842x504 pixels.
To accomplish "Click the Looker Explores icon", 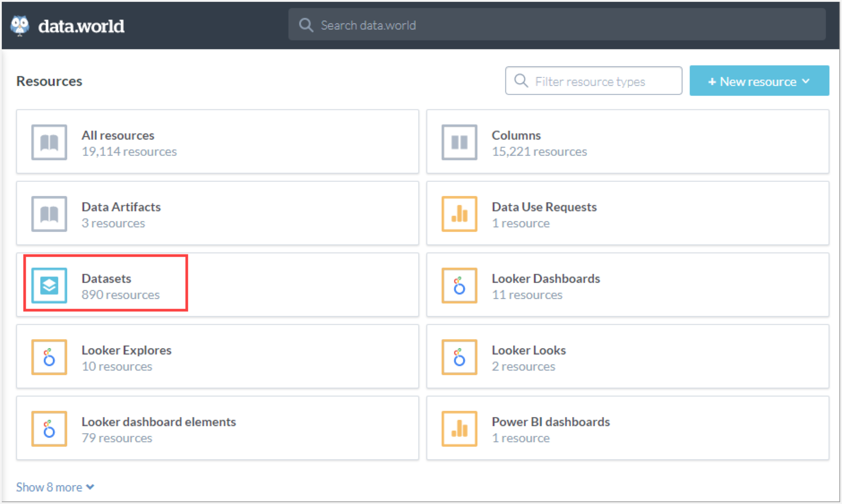I will pos(49,357).
